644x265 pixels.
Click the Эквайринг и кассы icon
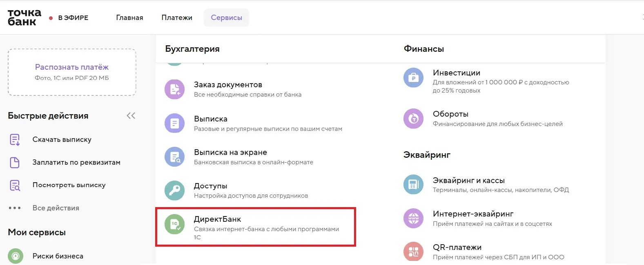(413, 185)
